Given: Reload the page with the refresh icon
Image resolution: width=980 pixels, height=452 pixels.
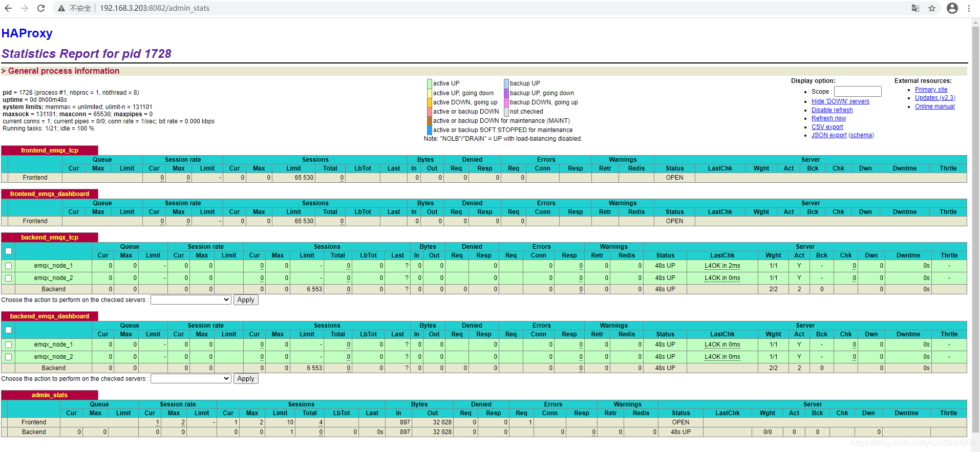Looking at the screenshot, I should point(41,8).
